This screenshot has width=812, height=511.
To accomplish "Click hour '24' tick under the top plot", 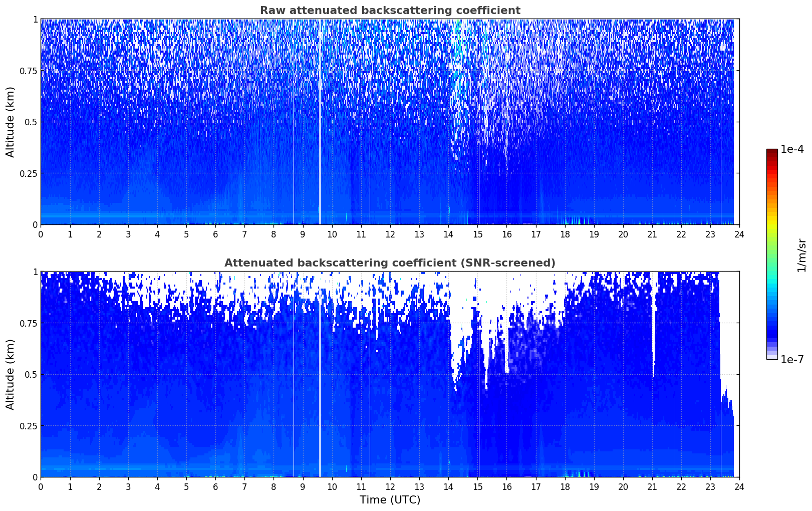I will 739,234.
